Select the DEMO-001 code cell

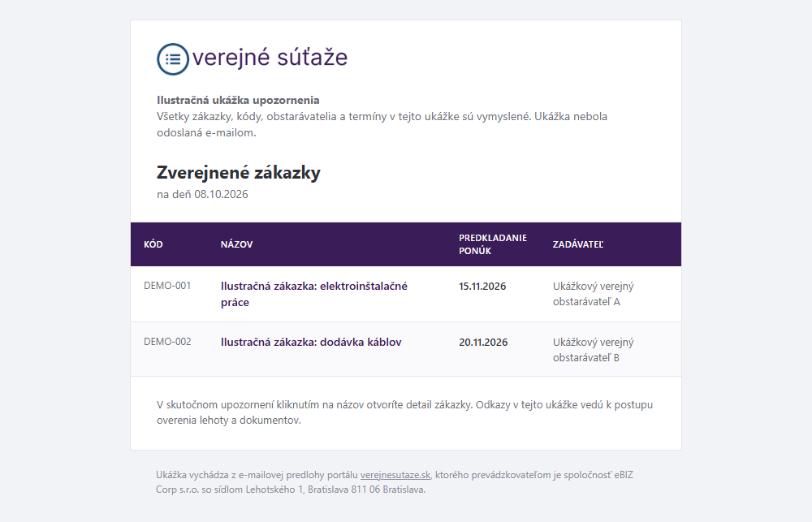(x=167, y=286)
